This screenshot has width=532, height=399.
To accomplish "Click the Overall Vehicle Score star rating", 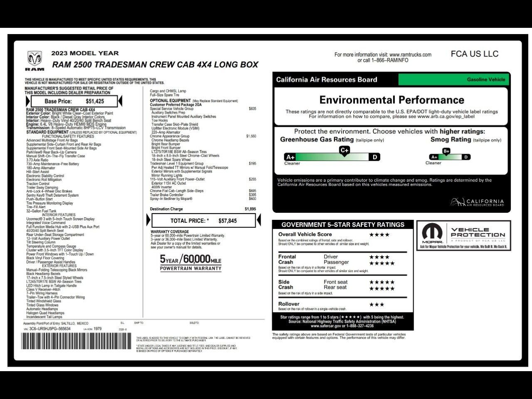I will pyautogui.click(x=379, y=235).
